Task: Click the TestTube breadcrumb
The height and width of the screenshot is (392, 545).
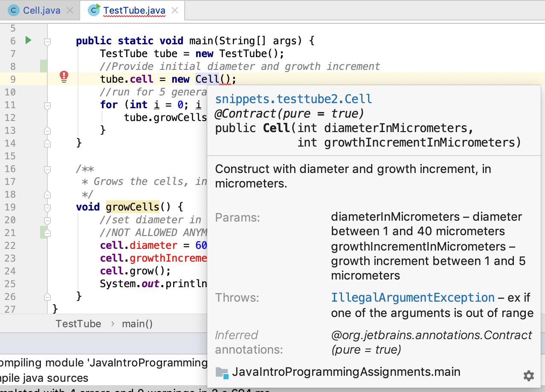Action: pyautogui.click(x=78, y=324)
